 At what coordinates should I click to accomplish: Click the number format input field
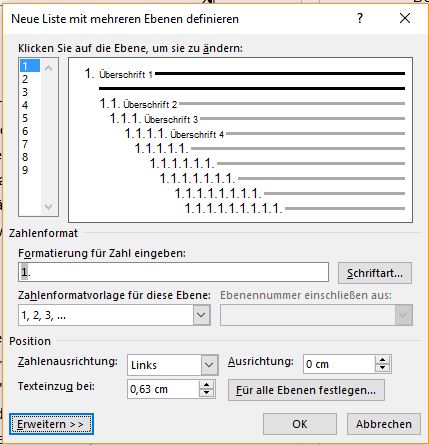173,272
